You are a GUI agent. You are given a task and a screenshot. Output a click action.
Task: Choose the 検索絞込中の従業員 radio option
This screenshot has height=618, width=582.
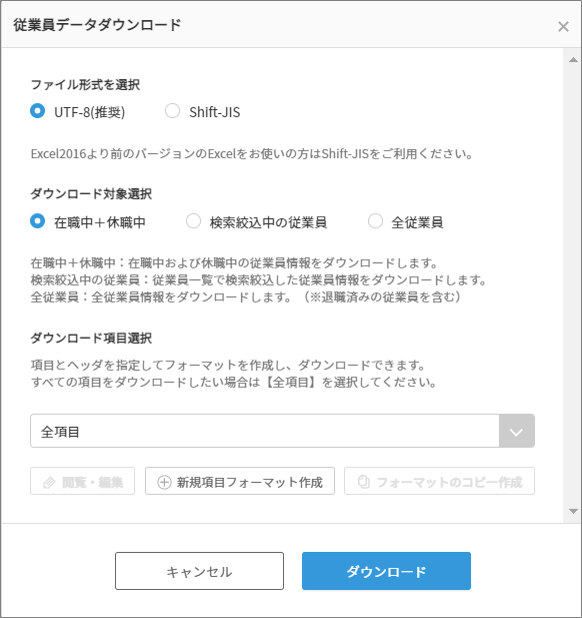pyautogui.click(x=193, y=221)
